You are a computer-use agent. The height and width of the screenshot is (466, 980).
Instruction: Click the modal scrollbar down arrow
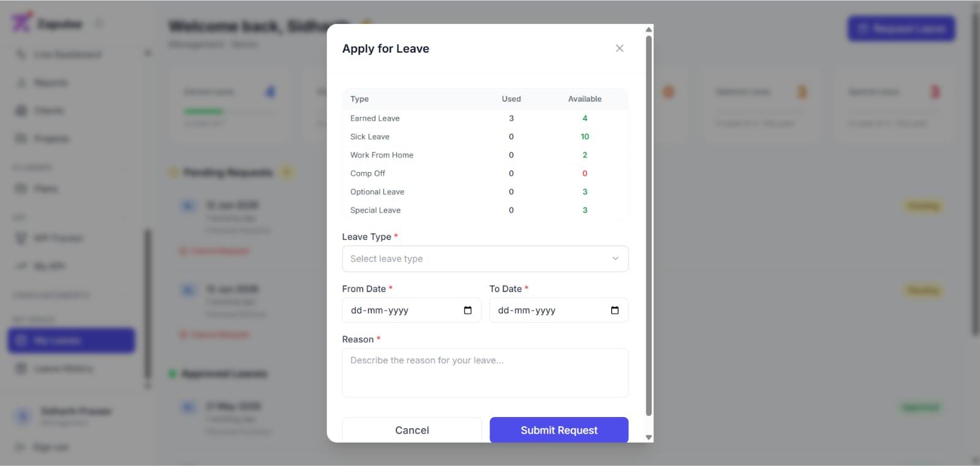coord(649,437)
